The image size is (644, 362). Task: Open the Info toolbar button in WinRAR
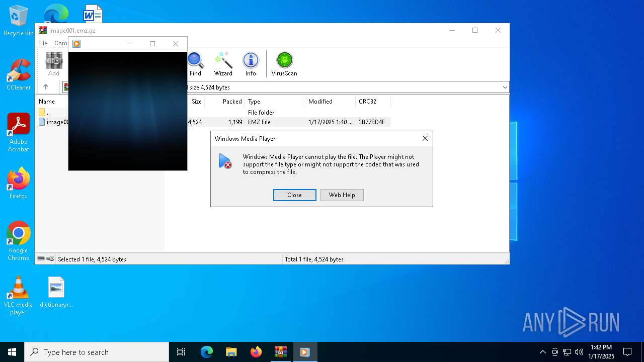pyautogui.click(x=251, y=64)
